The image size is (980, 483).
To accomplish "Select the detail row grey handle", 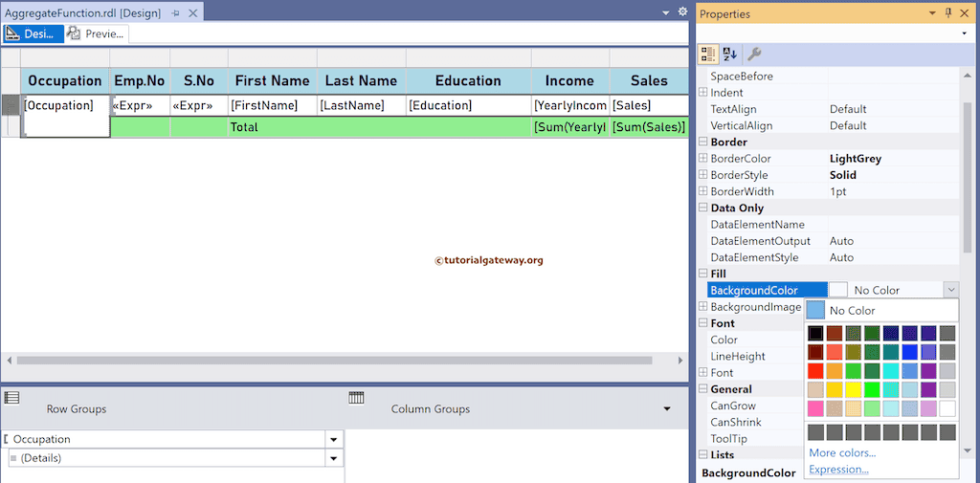I will click(x=11, y=105).
